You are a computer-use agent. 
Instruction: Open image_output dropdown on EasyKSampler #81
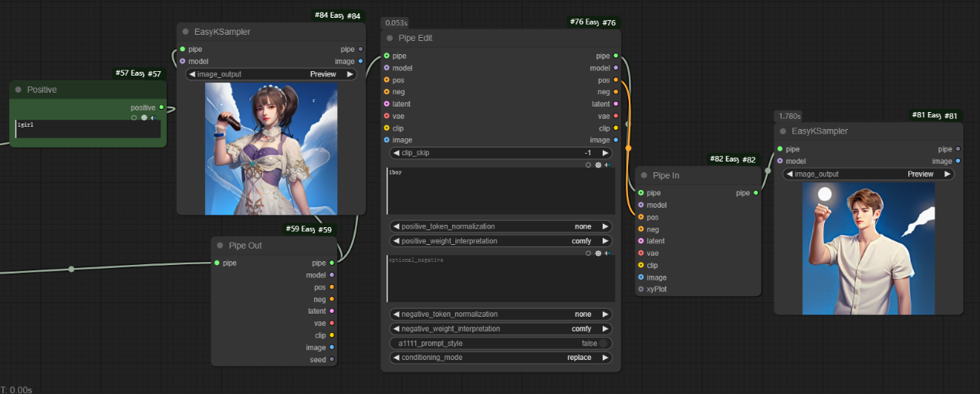868,174
